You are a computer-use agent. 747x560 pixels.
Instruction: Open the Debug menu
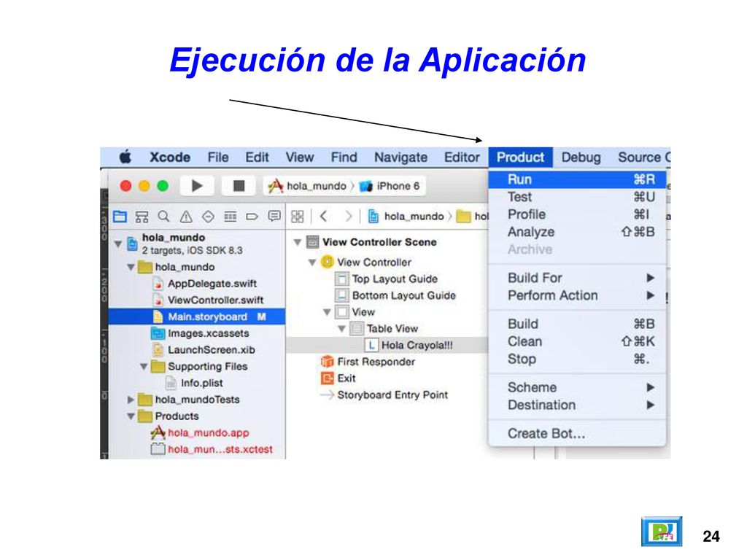(581, 157)
